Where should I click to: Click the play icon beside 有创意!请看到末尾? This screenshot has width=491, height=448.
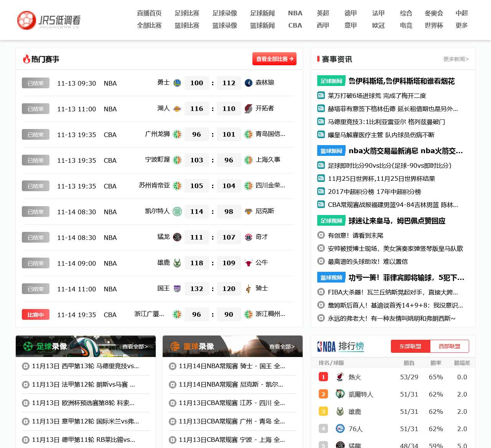(x=321, y=235)
